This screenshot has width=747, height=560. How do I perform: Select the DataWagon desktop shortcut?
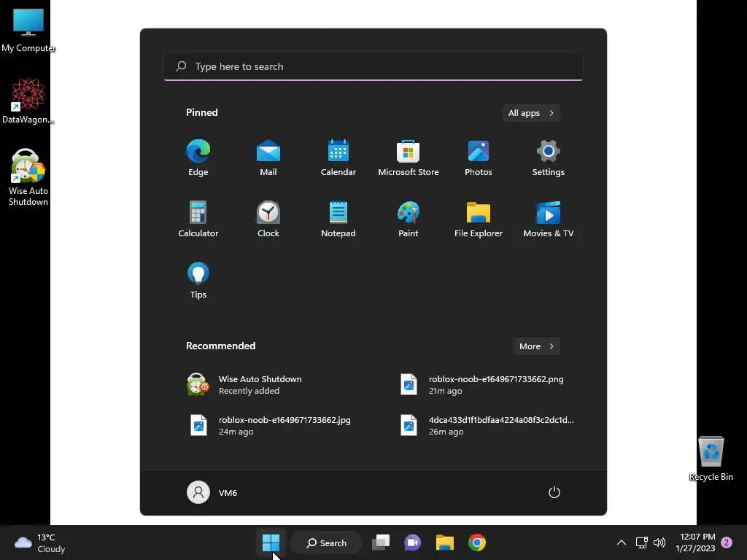pyautogui.click(x=28, y=101)
